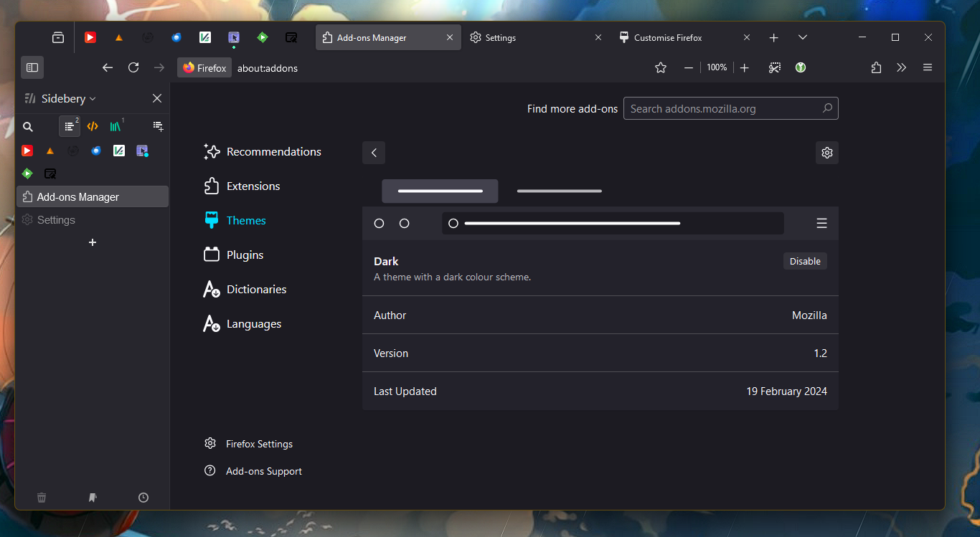This screenshot has width=980, height=537.
Task: Select Add-ons Manager in Sidebery tab list
Action: coord(93,197)
